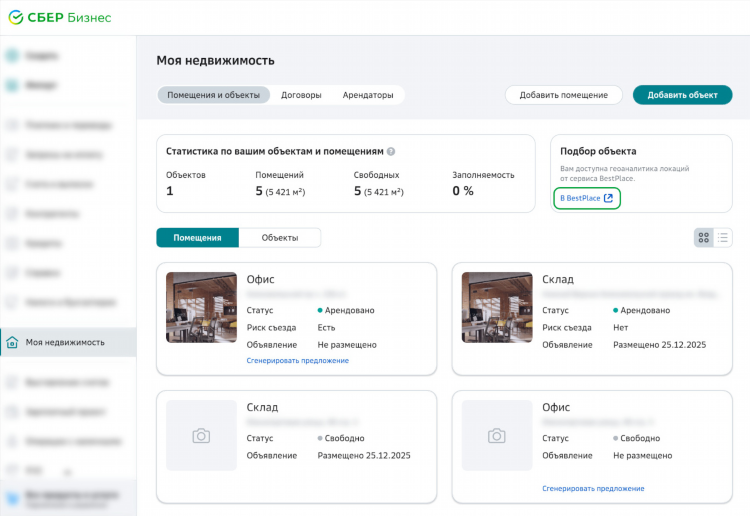This screenshot has height=516, width=750.
Task: Follow the В BestPlace link
Action: 587,198
